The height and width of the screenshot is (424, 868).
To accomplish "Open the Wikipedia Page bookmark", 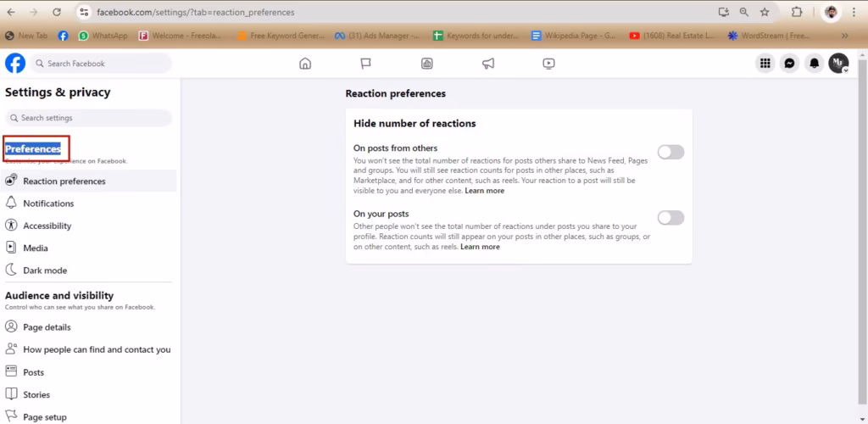I will 574,36.
